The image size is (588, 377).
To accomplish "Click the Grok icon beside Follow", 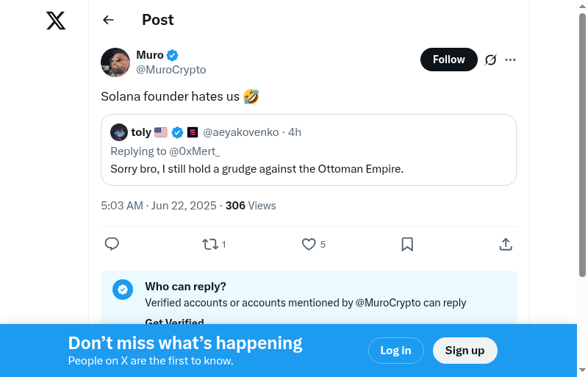I will pyautogui.click(x=491, y=60).
